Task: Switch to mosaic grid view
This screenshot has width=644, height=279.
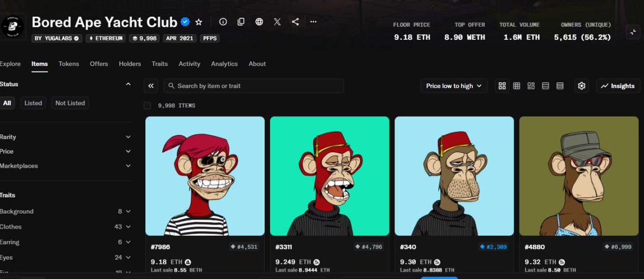Action: coord(531,86)
